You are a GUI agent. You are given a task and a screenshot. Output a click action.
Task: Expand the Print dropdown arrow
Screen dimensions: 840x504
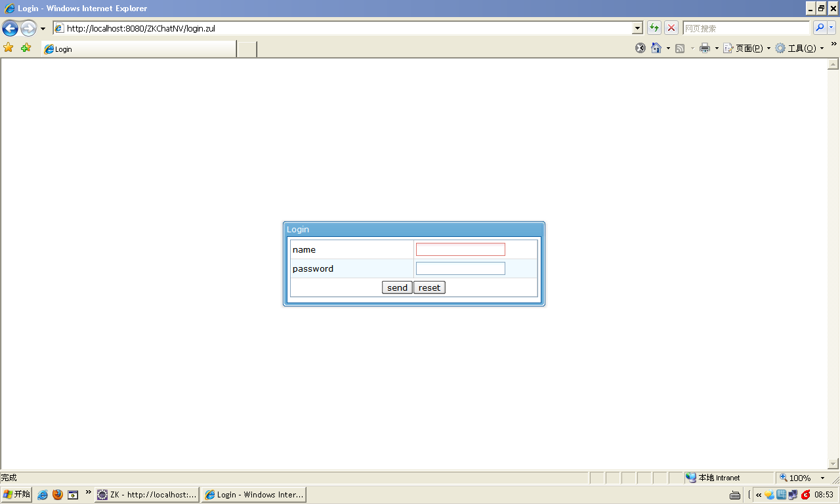point(717,49)
